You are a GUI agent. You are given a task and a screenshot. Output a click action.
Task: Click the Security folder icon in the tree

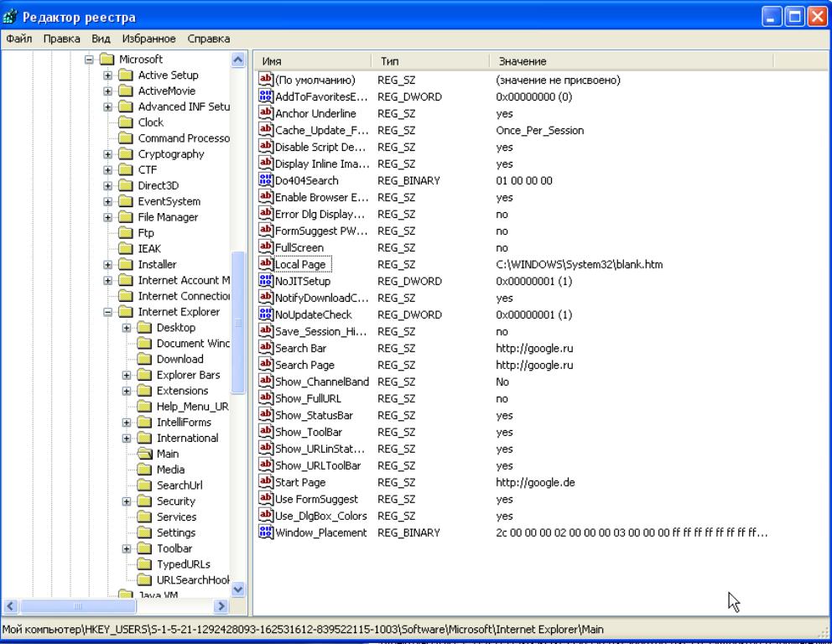(x=144, y=501)
